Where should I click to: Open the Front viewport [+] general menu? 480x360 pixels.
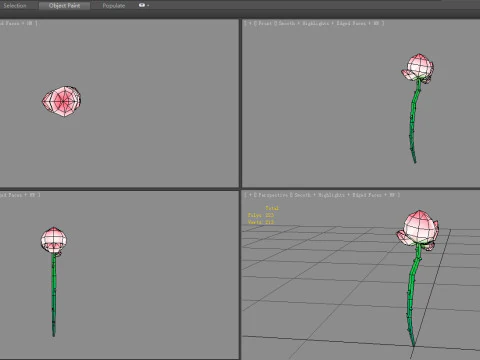pos(250,23)
